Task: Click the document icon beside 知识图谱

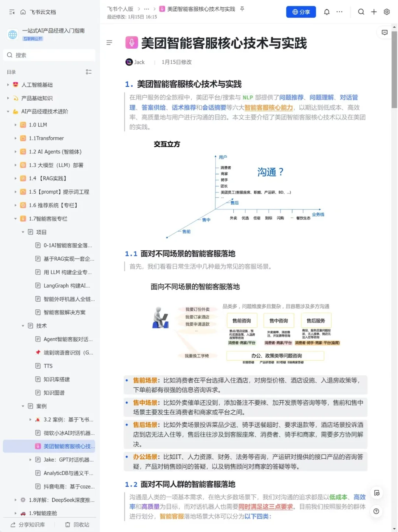Action: coord(38,393)
